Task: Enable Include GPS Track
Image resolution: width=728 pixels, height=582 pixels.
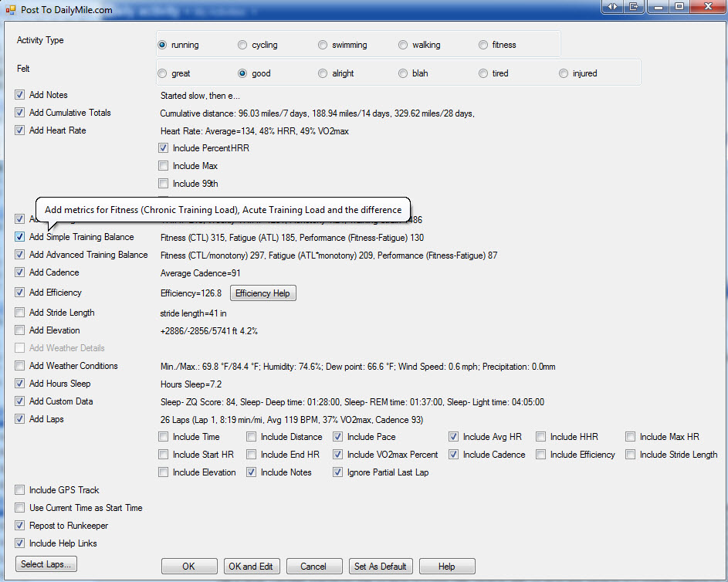Action: (19, 490)
